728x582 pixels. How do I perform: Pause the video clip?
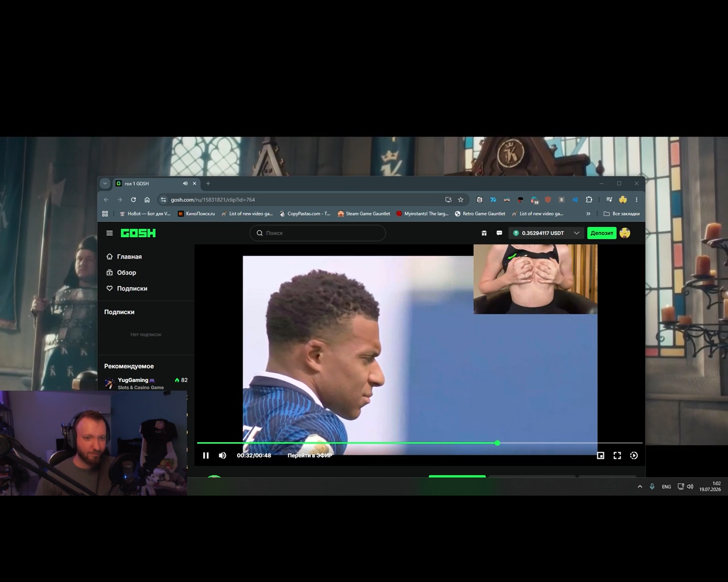[x=206, y=455]
